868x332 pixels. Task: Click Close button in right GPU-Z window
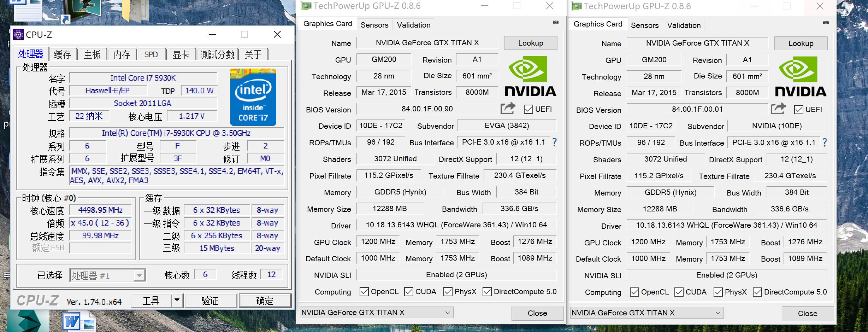808,314
